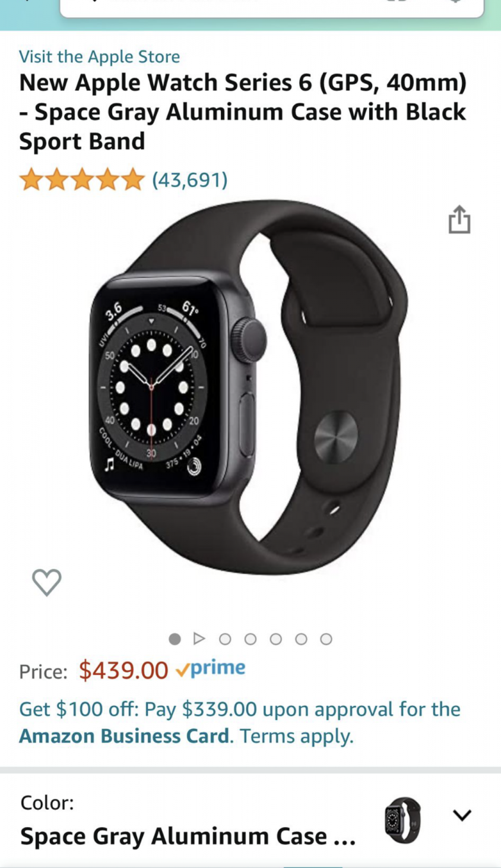Select the first filled image indicator dot
This screenshot has height=868, width=501.
tap(175, 639)
